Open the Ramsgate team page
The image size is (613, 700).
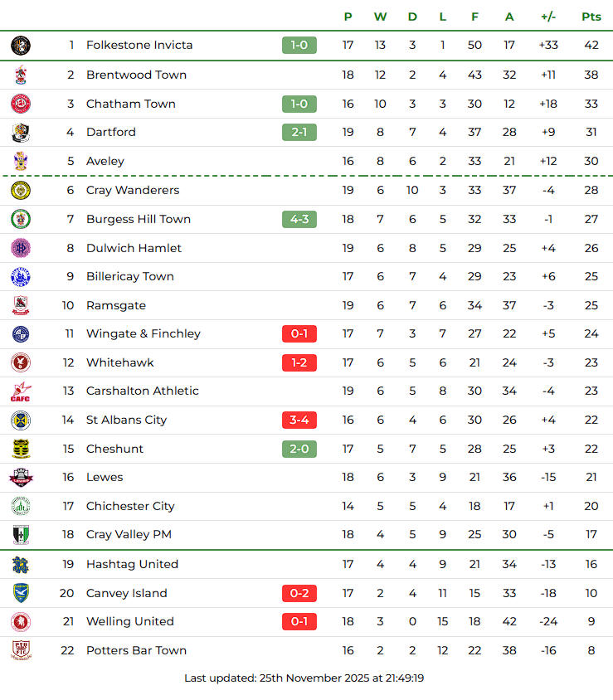[x=116, y=305]
